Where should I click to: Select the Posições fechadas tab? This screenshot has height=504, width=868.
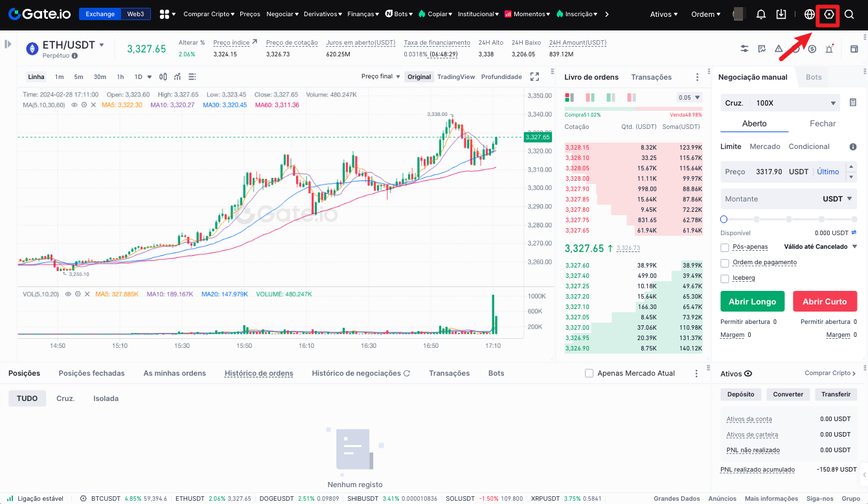91,373
